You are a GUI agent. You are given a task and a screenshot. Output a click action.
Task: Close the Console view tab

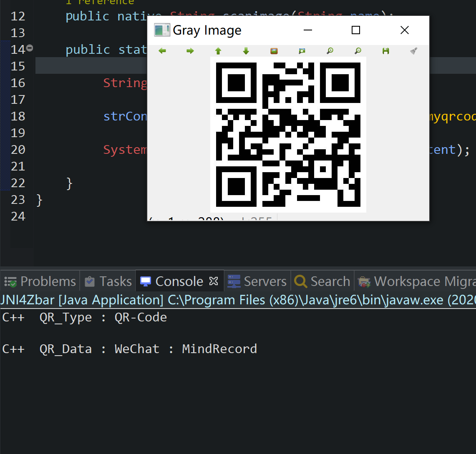214,281
